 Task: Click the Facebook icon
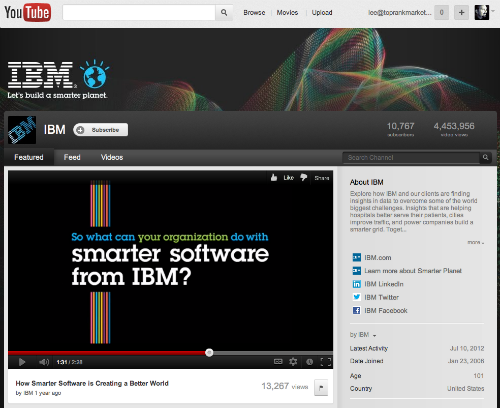tap(356, 310)
